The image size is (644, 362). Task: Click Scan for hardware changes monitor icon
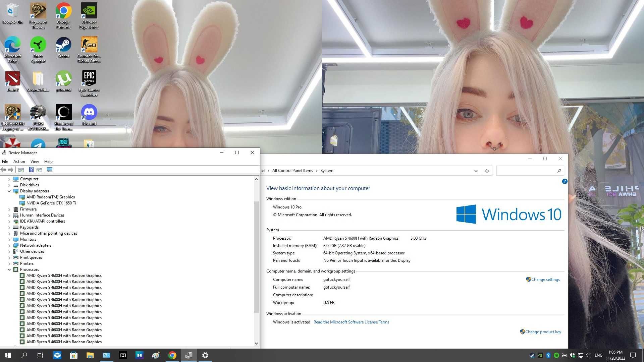(50, 170)
